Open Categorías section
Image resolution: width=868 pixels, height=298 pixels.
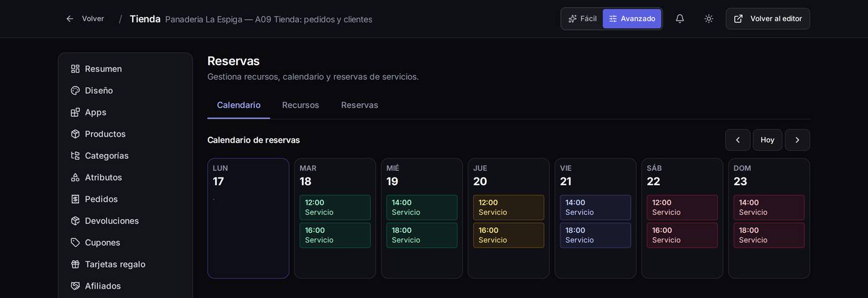125,156
